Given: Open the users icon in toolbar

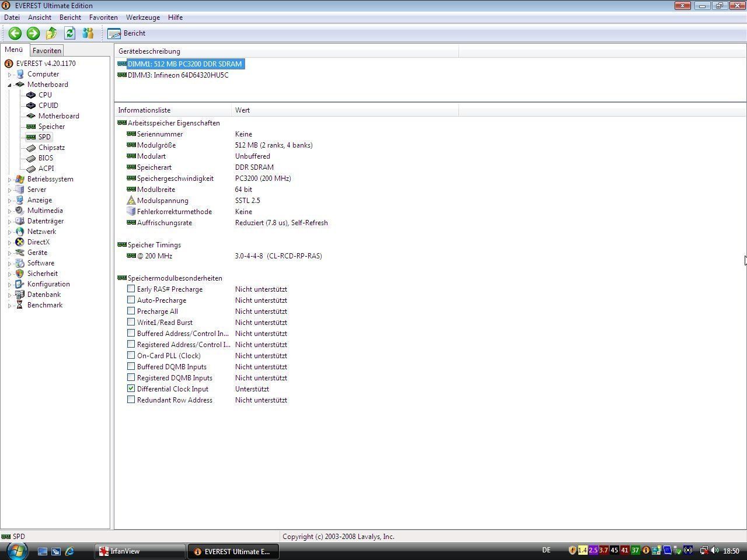Looking at the screenshot, I should tap(88, 33).
